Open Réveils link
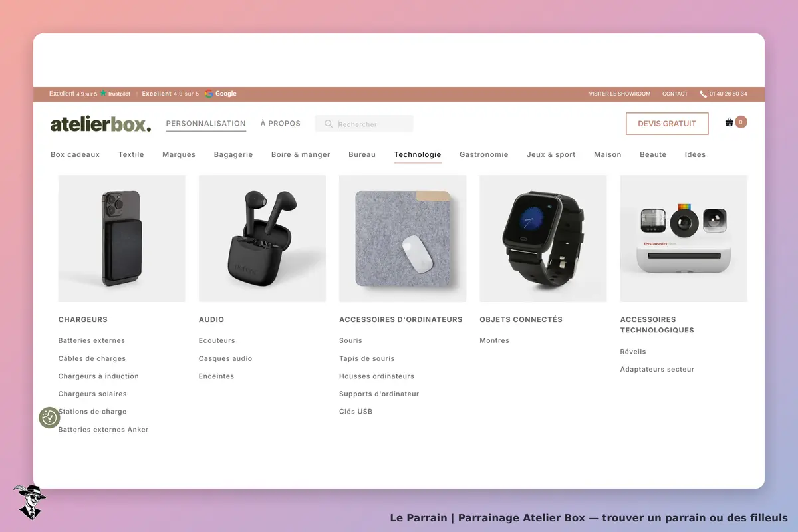 (x=633, y=352)
